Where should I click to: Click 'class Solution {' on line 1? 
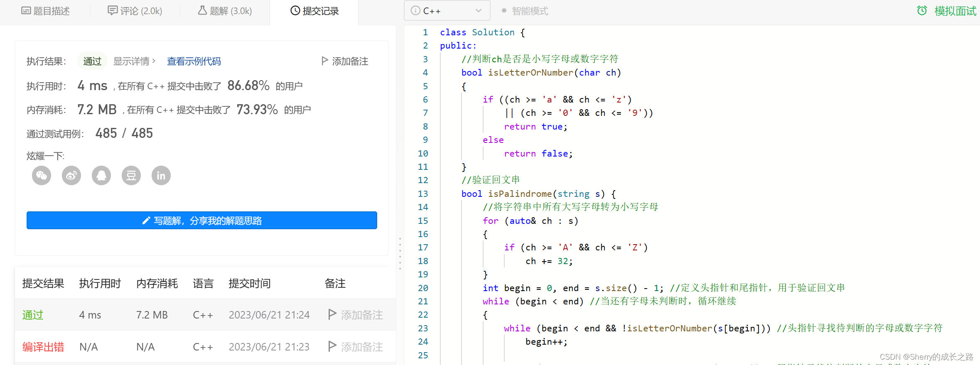482,32
